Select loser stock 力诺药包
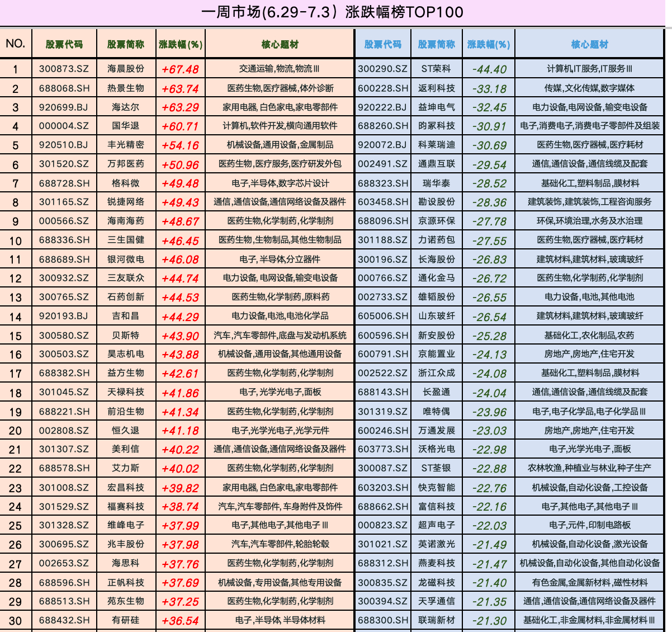672x632 pixels. point(437,239)
